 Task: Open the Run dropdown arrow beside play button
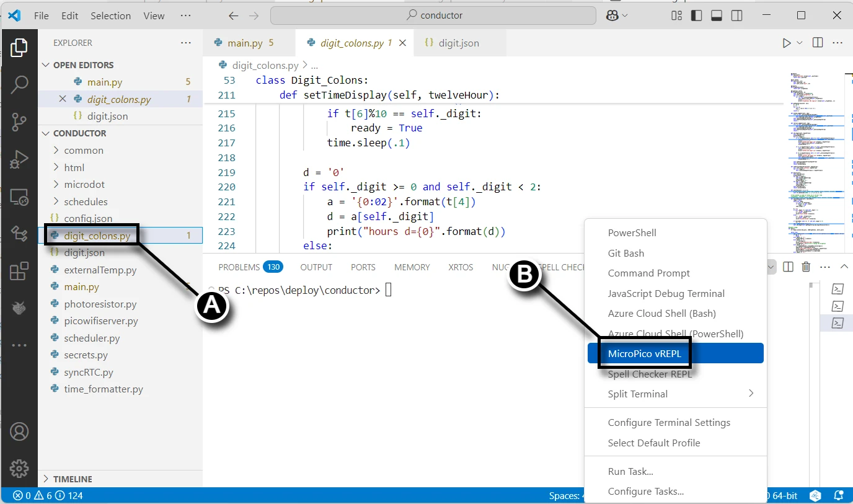800,43
